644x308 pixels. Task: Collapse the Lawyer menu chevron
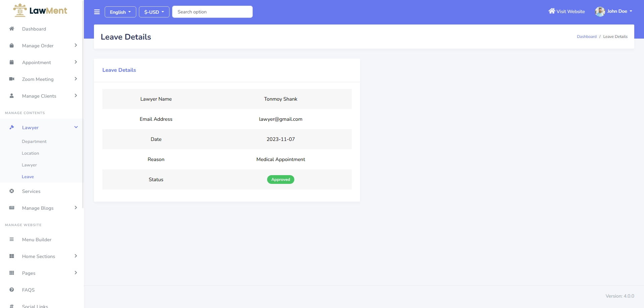pos(76,127)
